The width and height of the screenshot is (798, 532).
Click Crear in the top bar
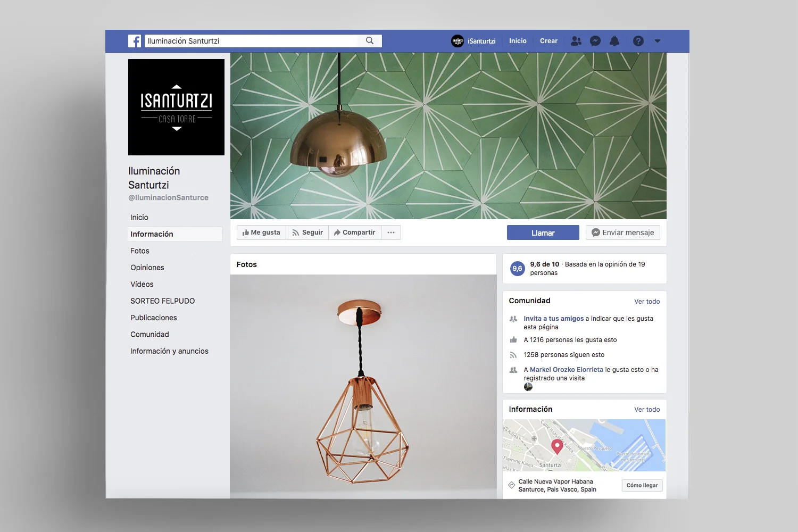(x=548, y=41)
